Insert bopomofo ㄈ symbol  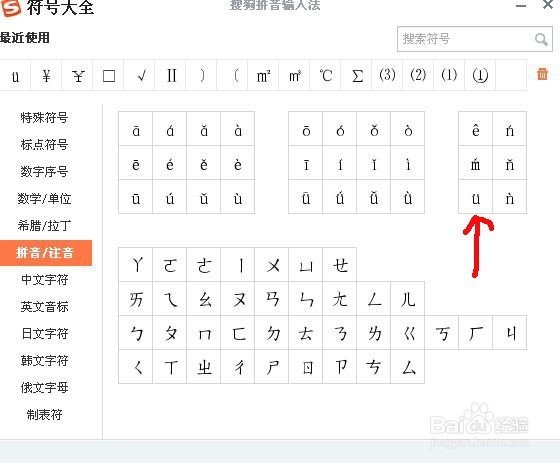[238, 333]
